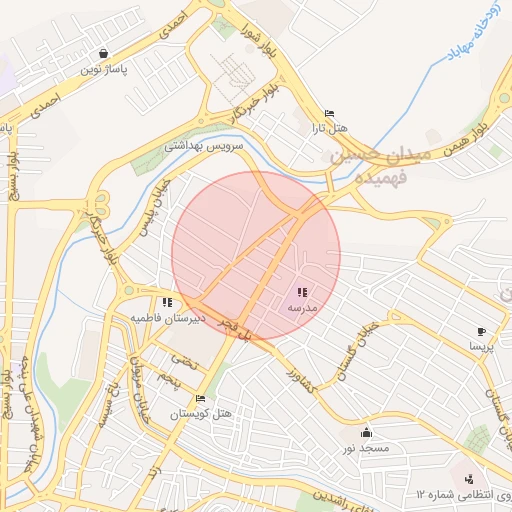Viewport: 512px width, 512px height.
Task: Click the رودخانه مهاباد river label
Action: (x=474, y=31)
